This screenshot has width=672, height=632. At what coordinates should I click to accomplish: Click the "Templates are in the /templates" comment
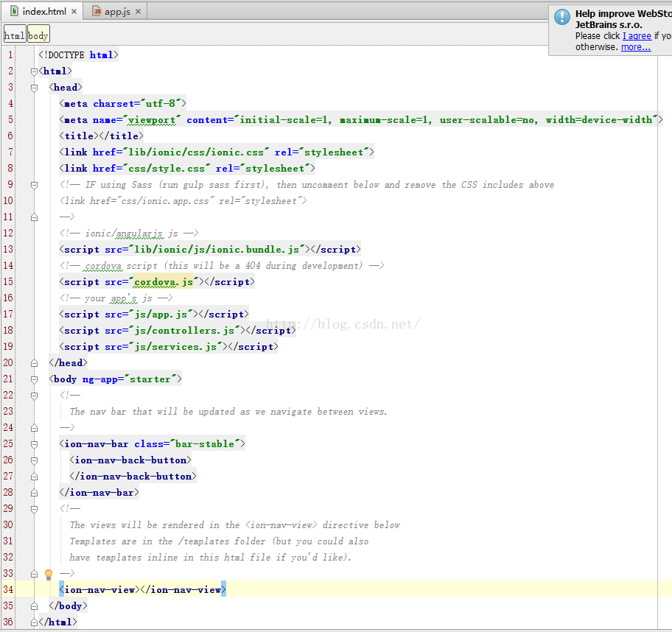219,541
